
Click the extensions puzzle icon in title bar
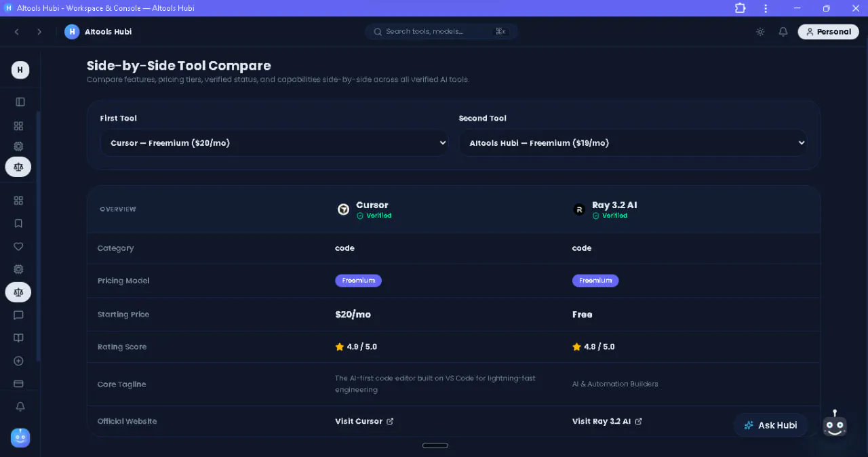tap(740, 8)
